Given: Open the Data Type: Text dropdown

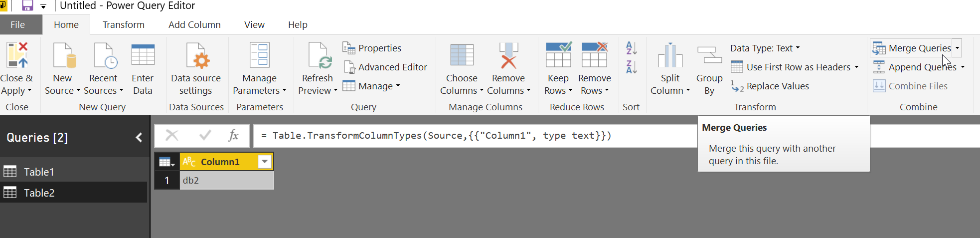Looking at the screenshot, I should [765, 48].
